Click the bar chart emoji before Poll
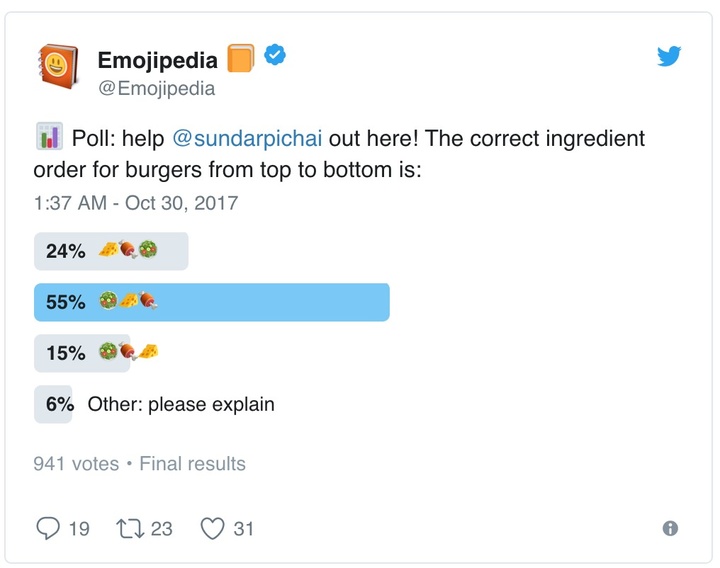Viewport: 720px width, 568px height. pyautogui.click(x=50, y=136)
